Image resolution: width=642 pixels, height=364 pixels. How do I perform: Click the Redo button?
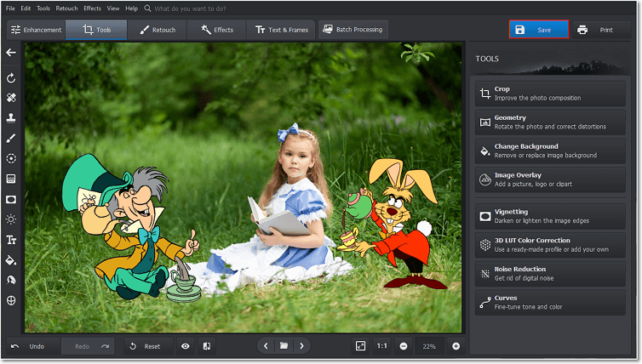tap(88, 346)
